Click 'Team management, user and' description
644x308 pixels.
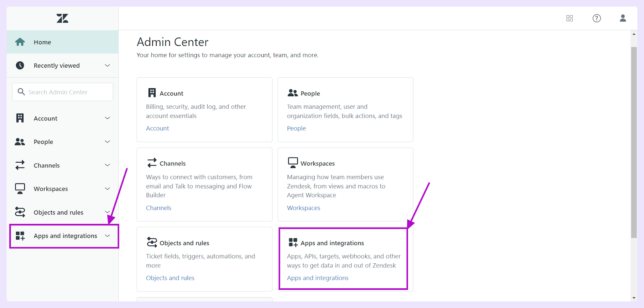click(x=345, y=111)
